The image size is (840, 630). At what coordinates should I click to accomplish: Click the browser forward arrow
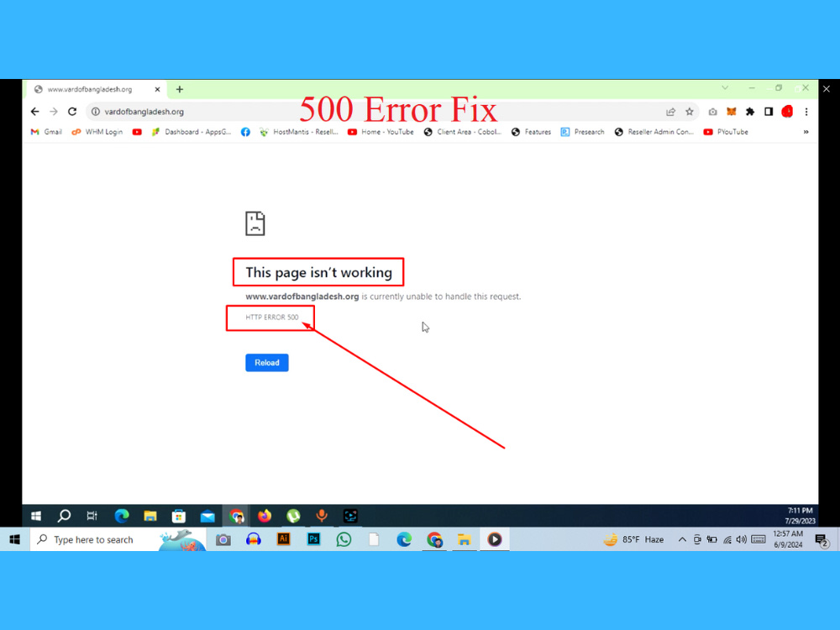coord(54,112)
